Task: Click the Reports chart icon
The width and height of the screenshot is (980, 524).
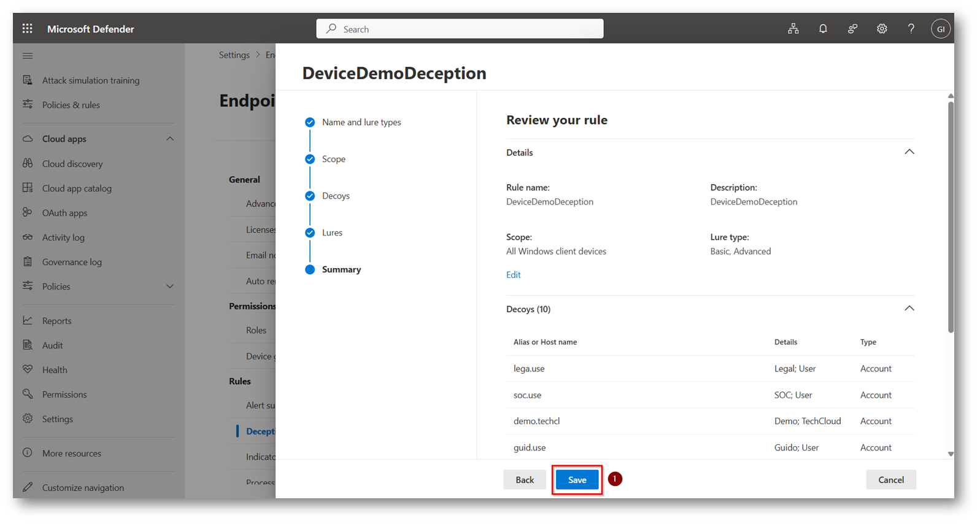Action: click(x=28, y=320)
